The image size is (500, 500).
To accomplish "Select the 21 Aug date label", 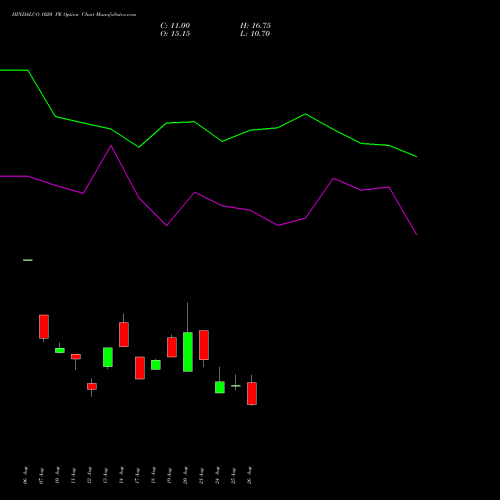I will pos(201,475).
